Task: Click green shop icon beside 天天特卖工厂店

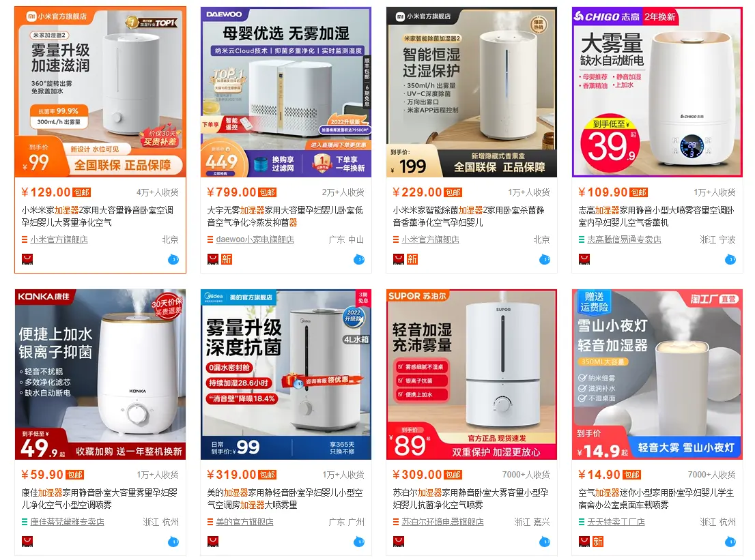Action: point(582,522)
